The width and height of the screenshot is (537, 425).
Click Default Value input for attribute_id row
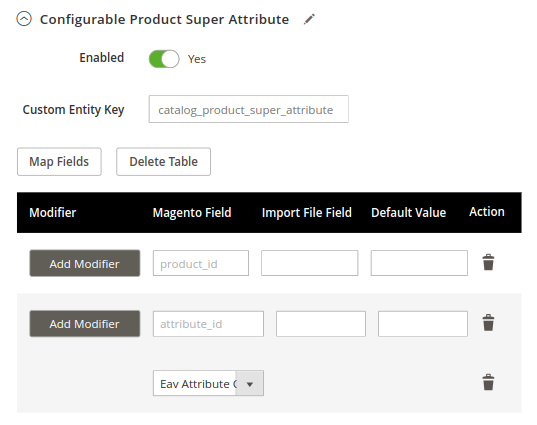pyautogui.click(x=423, y=324)
